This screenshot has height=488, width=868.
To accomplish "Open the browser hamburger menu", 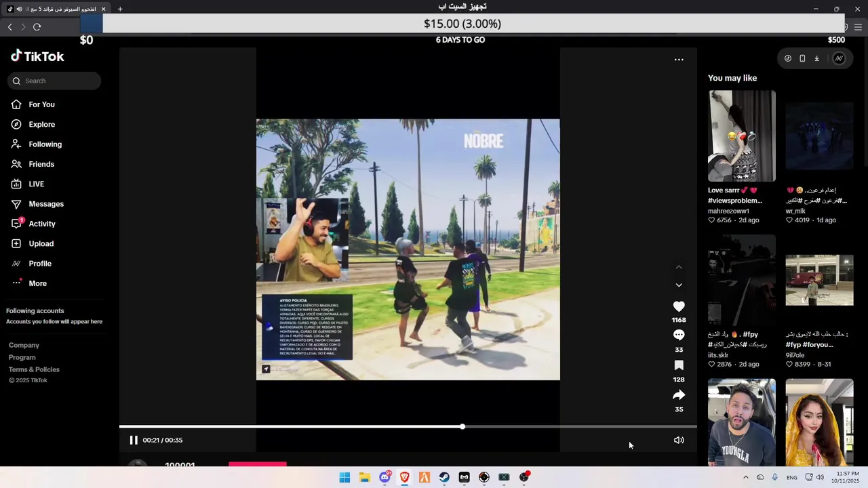I will click(858, 27).
